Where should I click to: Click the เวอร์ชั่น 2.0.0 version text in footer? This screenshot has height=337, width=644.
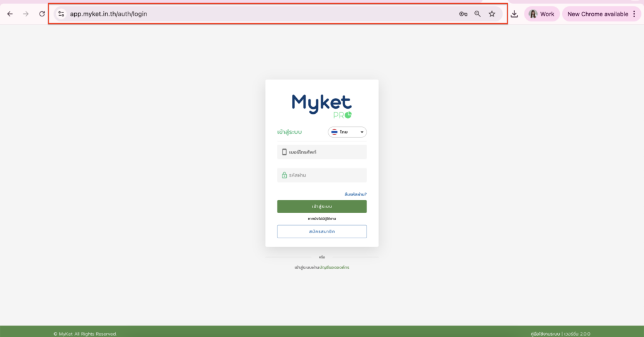click(577, 334)
